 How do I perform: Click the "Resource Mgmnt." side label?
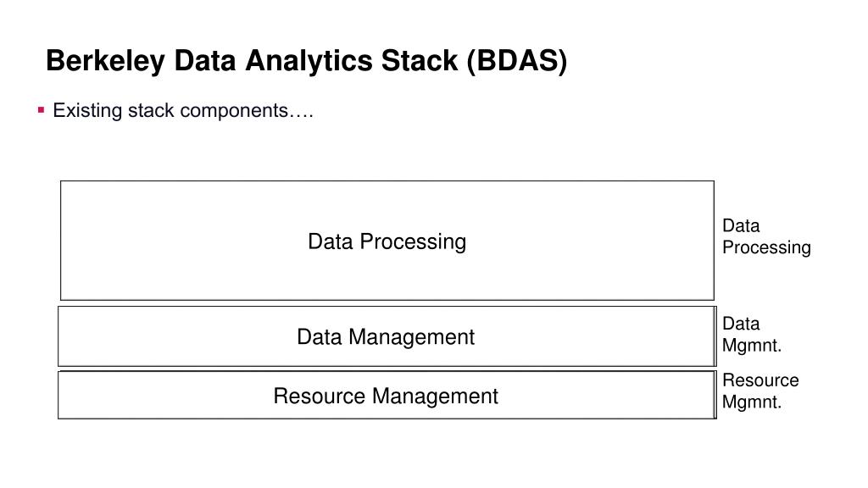click(760, 391)
